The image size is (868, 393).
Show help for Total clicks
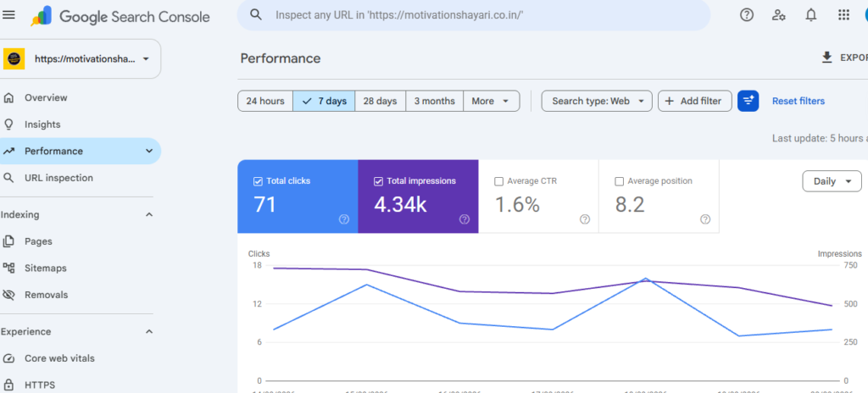click(344, 219)
